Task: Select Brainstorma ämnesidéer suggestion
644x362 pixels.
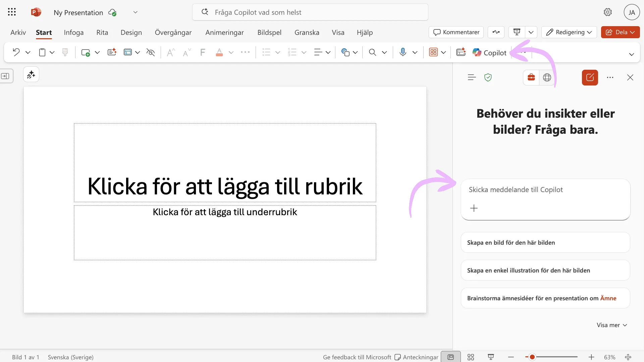Action: coord(545,298)
